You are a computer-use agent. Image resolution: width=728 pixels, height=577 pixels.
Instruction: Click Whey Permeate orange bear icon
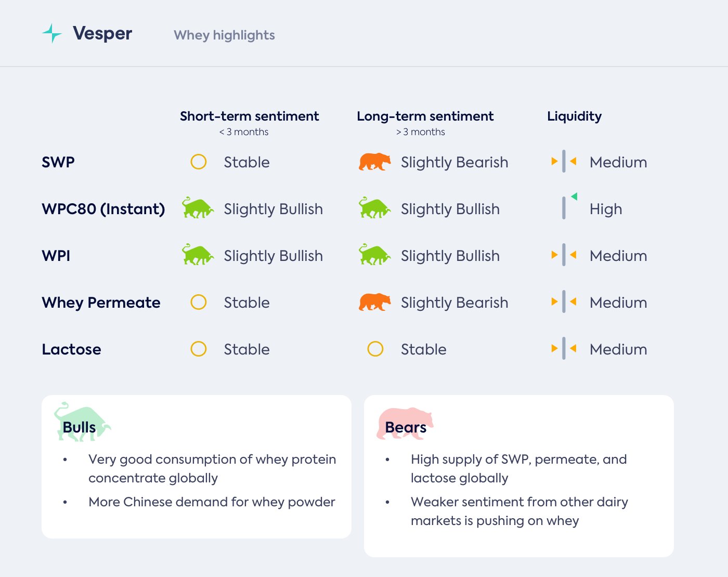point(374,302)
